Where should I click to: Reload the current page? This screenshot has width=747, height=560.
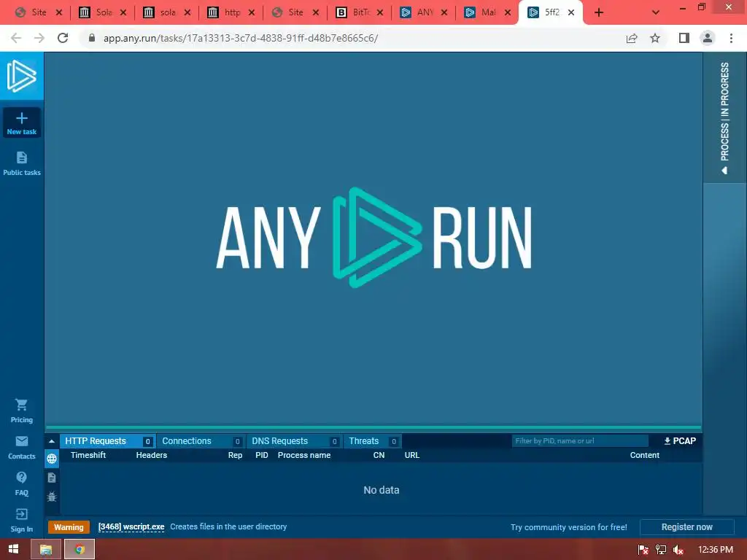click(x=63, y=38)
